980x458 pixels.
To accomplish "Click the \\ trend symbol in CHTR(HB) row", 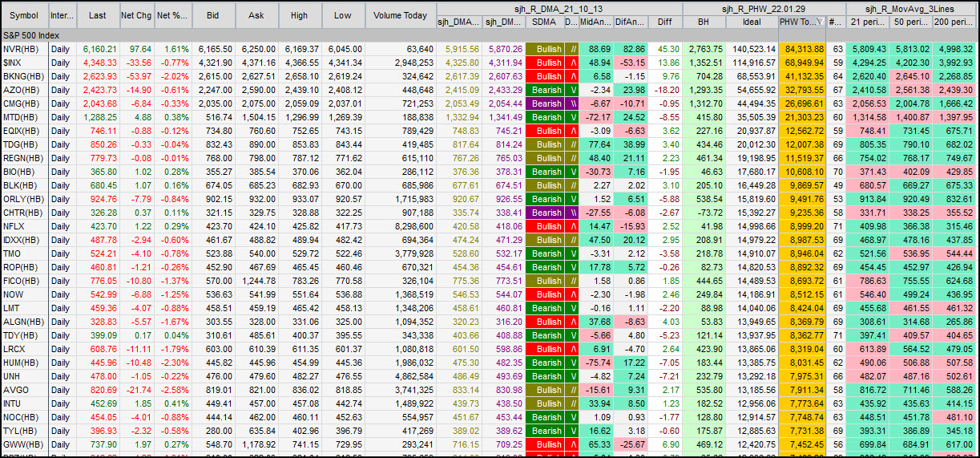I will [x=573, y=213].
